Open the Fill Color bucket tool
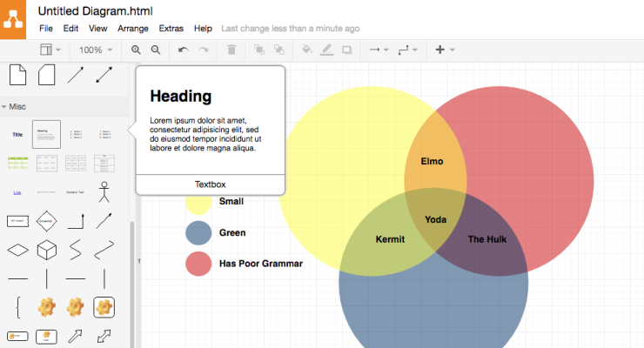This screenshot has width=644, height=348. [x=306, y=50]
